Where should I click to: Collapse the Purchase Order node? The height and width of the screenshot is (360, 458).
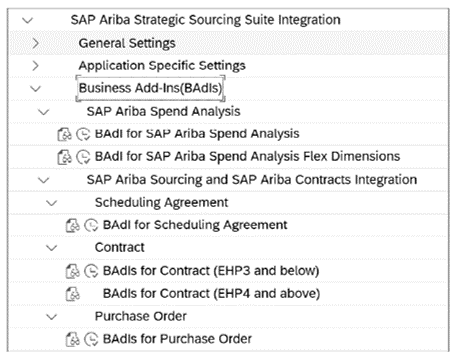point(52,316)
